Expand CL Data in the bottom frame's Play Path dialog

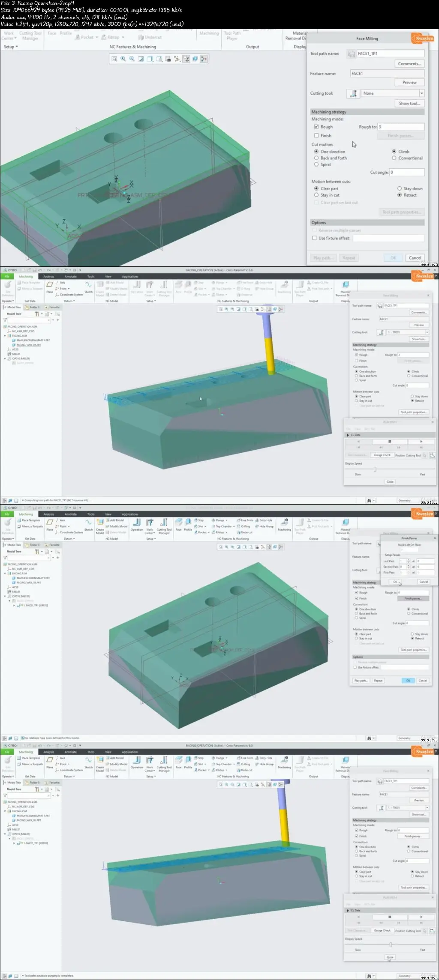348,910
